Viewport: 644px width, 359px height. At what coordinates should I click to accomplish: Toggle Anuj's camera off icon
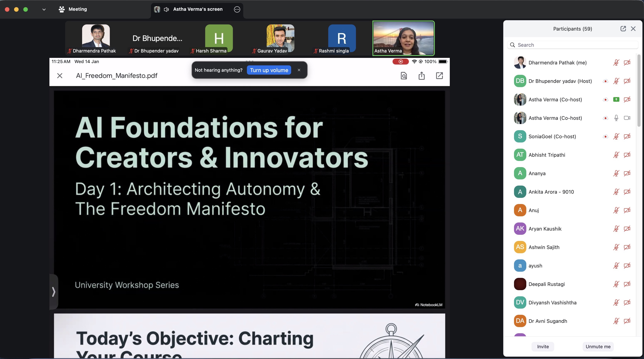(x=627, y=210)
